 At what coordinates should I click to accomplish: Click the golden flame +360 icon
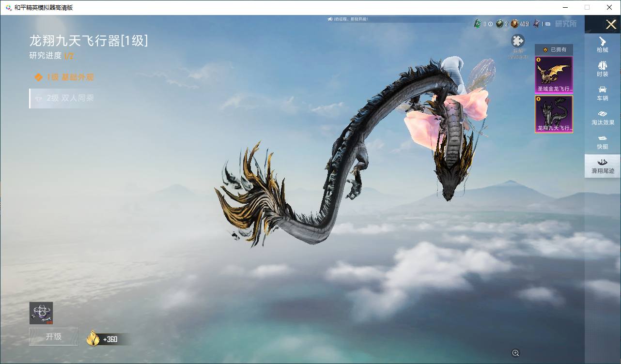tap(93, 338)
